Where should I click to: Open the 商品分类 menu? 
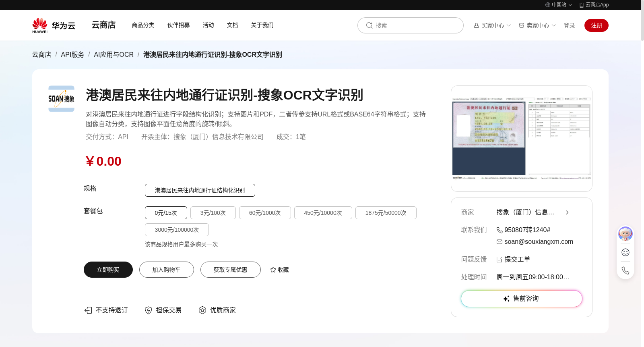coord(143,25)
